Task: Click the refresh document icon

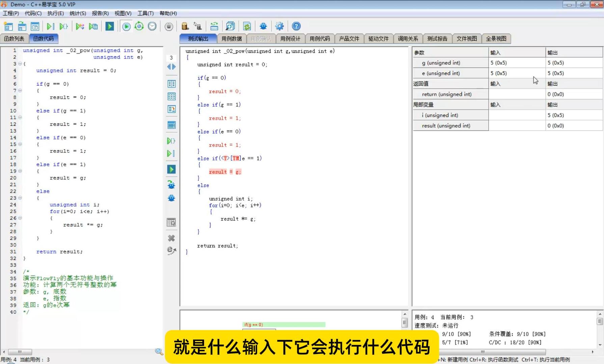Action: point(247,26)
